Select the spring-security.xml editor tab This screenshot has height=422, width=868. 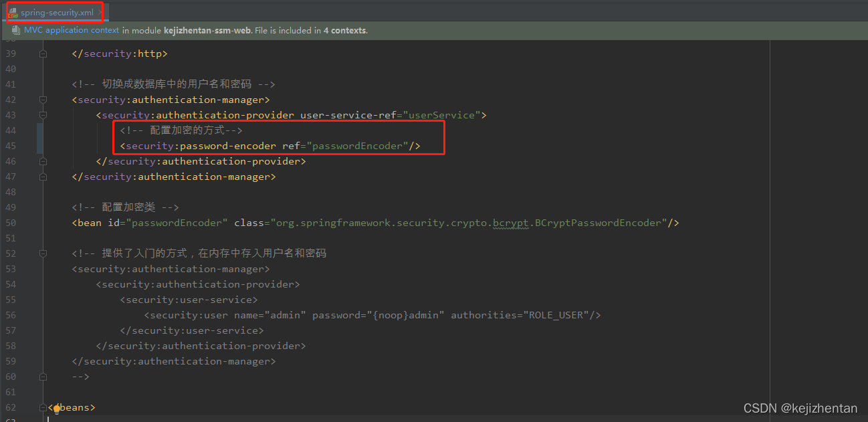tap(57, 13)
